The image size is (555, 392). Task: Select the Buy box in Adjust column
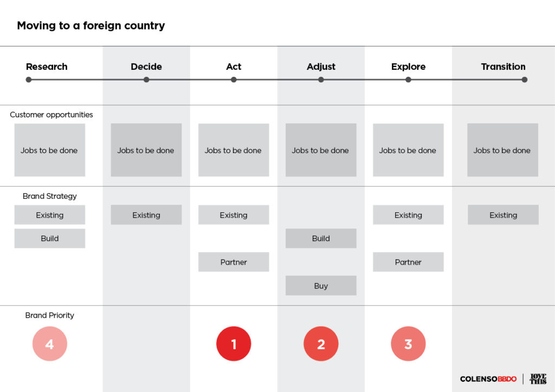point(321,285)
